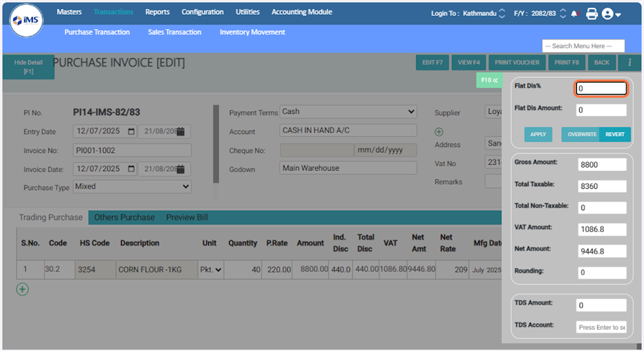Click the green plus icon below item table
Screen dimensions: 644x351
click(22, 289)
